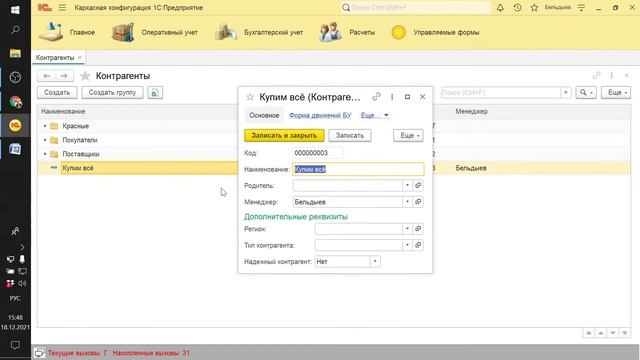
Task: Open notifications bell icon
Action: pos(500,8)
